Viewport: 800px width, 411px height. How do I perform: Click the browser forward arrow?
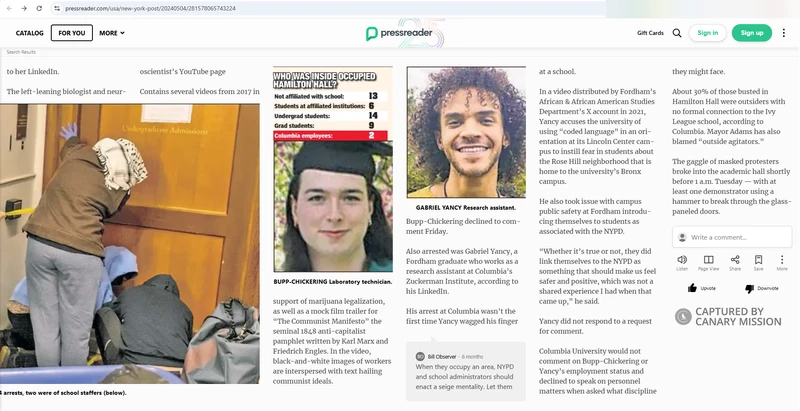click(x=24, y=8)
